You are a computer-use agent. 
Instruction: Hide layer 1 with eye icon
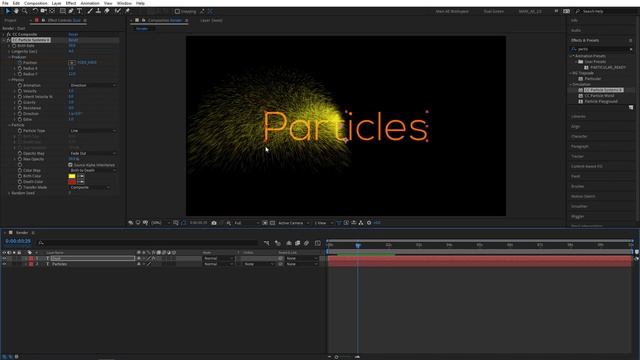[x=4, y=258]
